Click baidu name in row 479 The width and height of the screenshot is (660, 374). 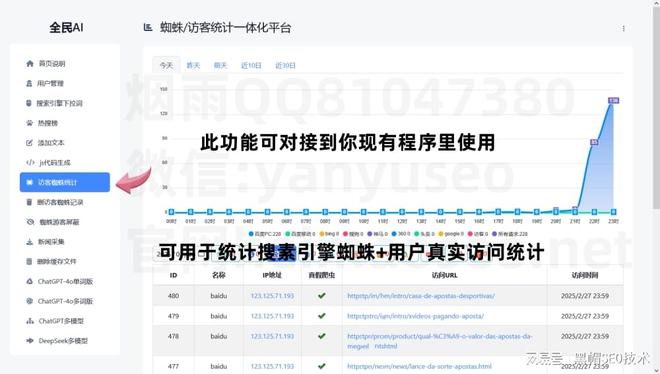[x=219, y=316]
